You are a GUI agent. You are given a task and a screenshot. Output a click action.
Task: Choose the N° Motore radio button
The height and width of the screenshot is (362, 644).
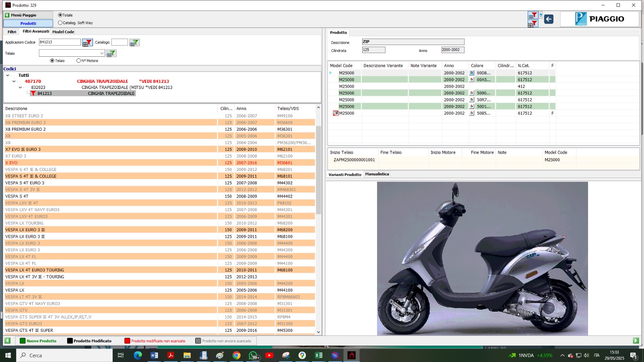[78, 61]
